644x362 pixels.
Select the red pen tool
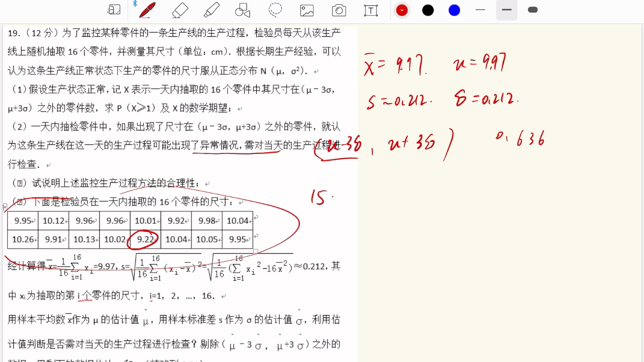pos(147,10)
